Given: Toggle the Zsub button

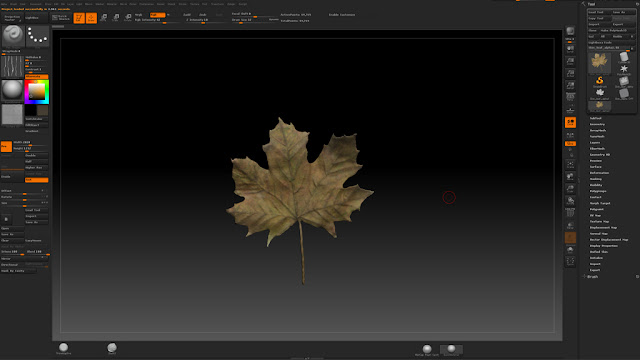Looking at the screenshot, I should tap(203, 15).
